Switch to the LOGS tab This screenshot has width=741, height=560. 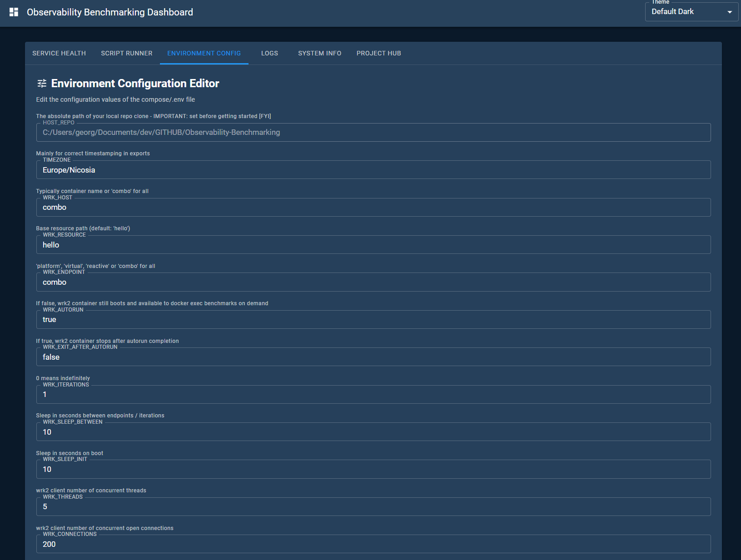pos(269,53)
